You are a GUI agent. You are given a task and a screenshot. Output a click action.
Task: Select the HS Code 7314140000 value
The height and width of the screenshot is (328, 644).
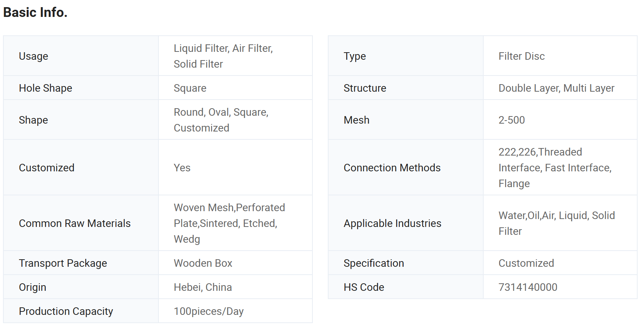528,287
